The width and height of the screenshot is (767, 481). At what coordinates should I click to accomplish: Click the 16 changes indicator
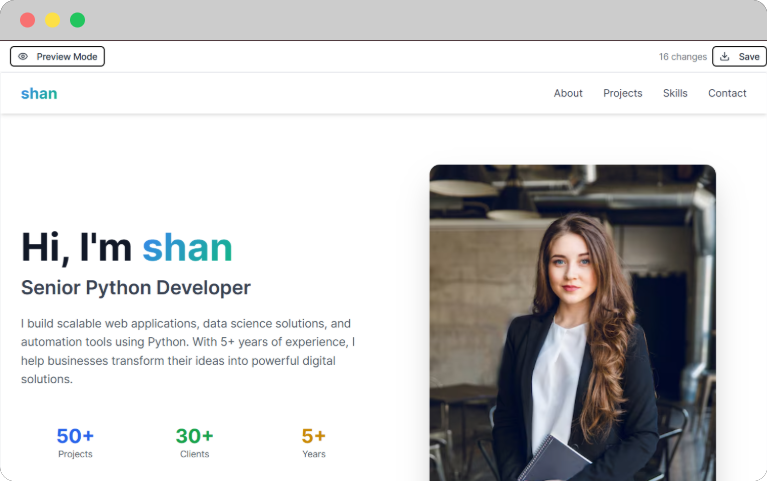(x=682, y=57)
